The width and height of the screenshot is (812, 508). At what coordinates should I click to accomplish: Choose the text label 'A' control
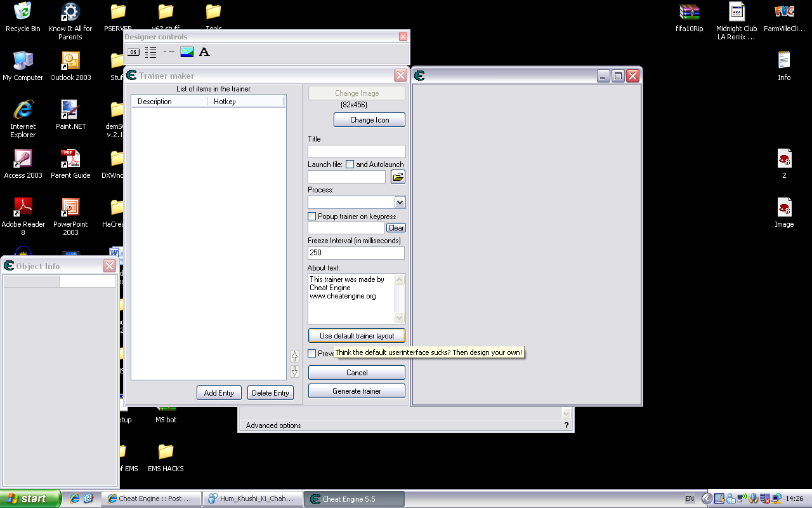tap(204, 52)
